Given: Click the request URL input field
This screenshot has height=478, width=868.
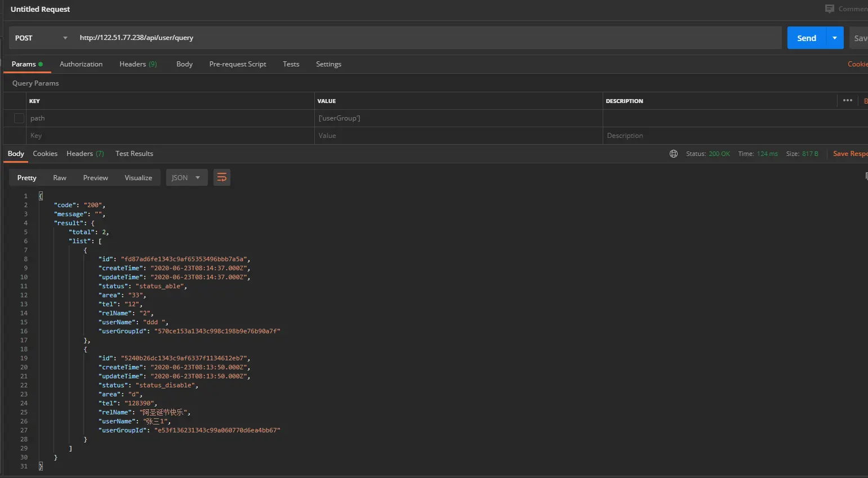Looking at the screenshot, I should [x=428, y=38].
